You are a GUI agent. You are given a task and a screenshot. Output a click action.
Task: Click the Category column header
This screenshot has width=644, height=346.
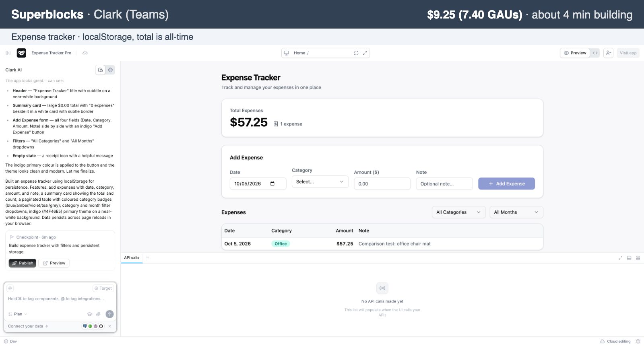(x=281, y=231)
